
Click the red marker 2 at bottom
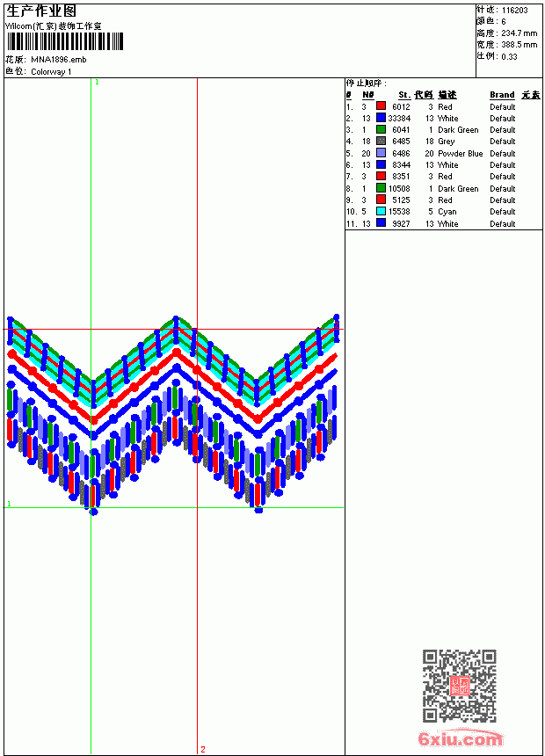[x=203, y=749]
